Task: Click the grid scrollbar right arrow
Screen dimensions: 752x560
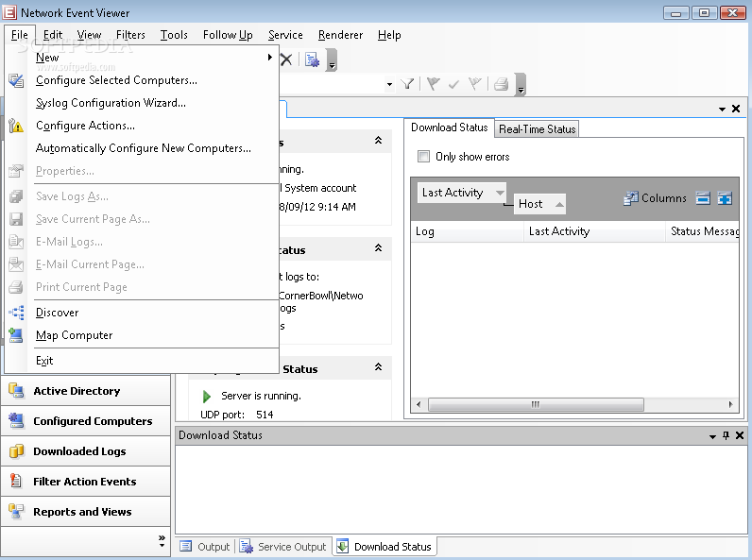Action: (731, 405)
